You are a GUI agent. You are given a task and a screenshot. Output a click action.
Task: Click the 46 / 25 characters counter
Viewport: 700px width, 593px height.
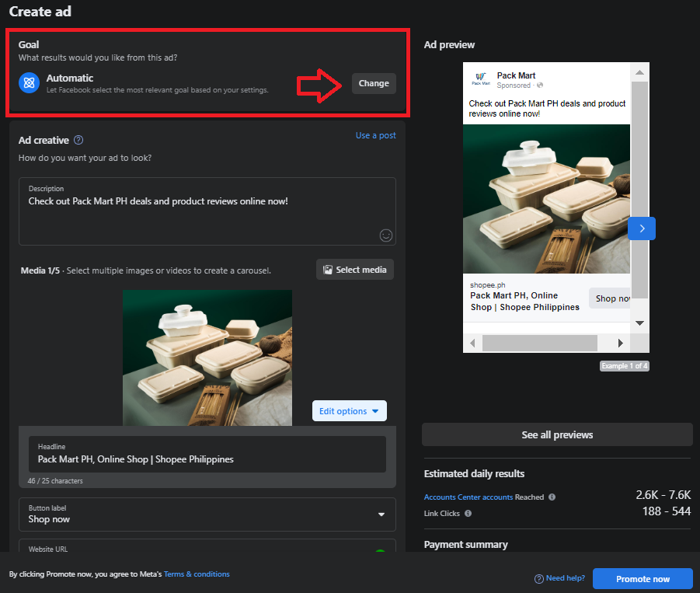(55, 481)
